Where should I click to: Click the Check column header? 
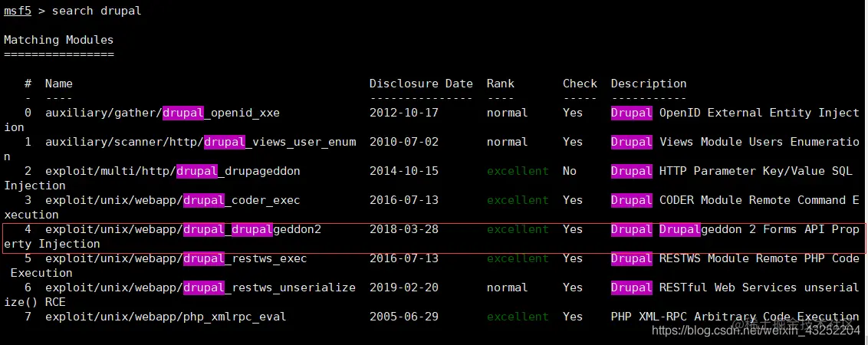click(580, 84)
